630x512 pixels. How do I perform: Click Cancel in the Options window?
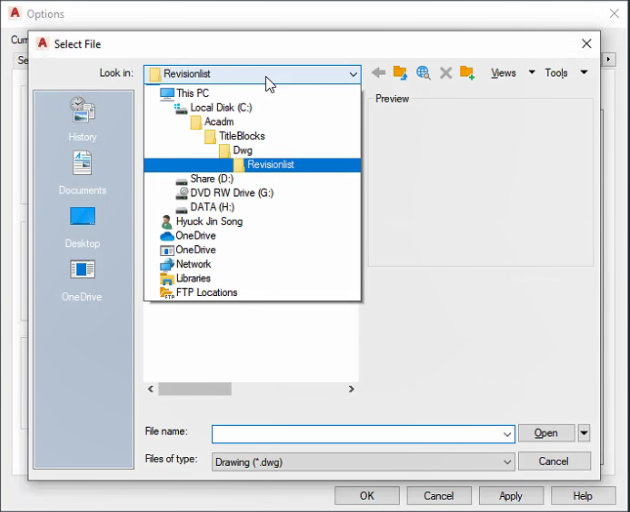[x=439, y=496]
